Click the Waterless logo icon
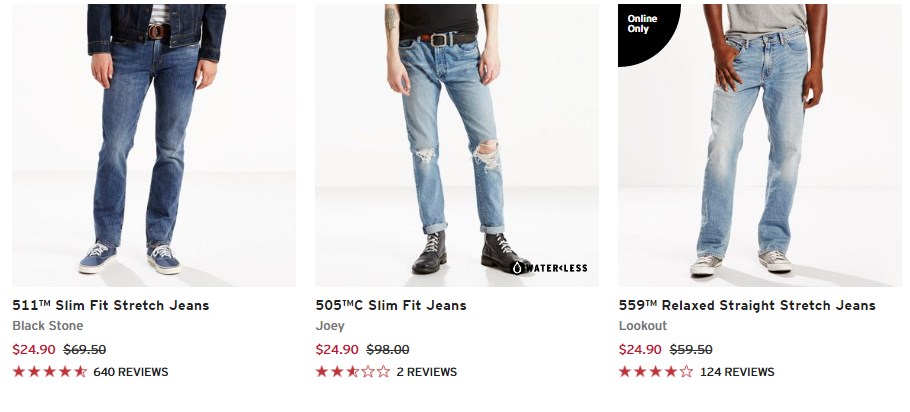Image resolution: width=910 pixels, height=412 pixels. point(549,268)
